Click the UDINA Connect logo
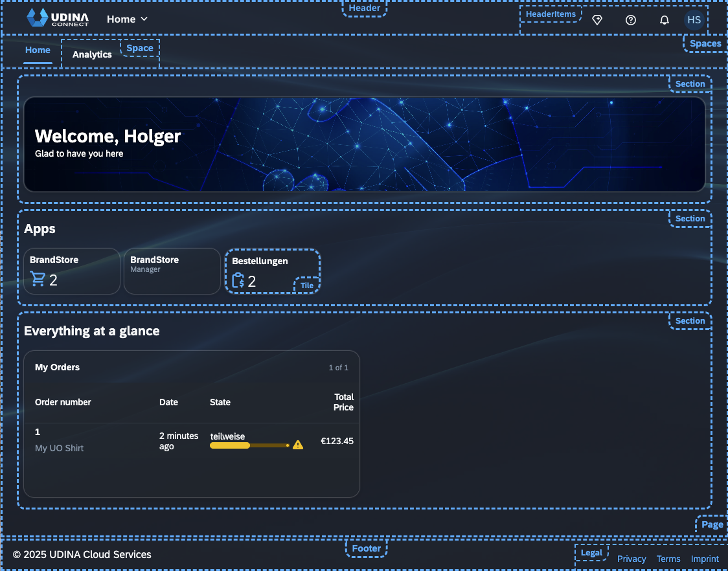The image size is (728, 571). 58,19
